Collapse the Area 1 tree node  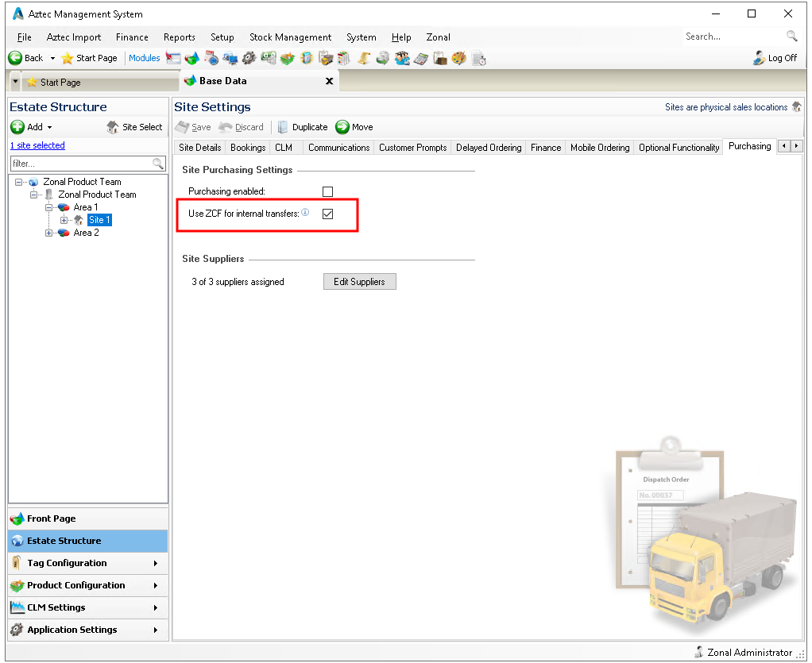[48, 207]
